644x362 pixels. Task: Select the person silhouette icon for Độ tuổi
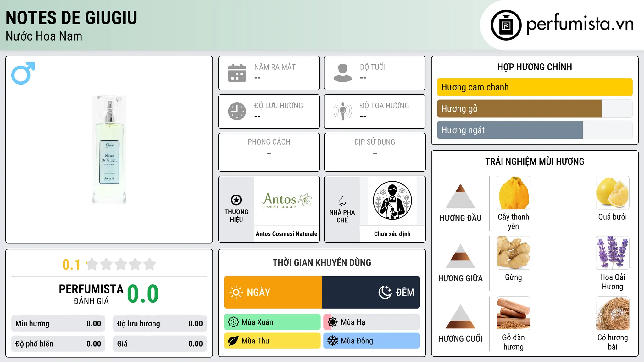point(343,73)
